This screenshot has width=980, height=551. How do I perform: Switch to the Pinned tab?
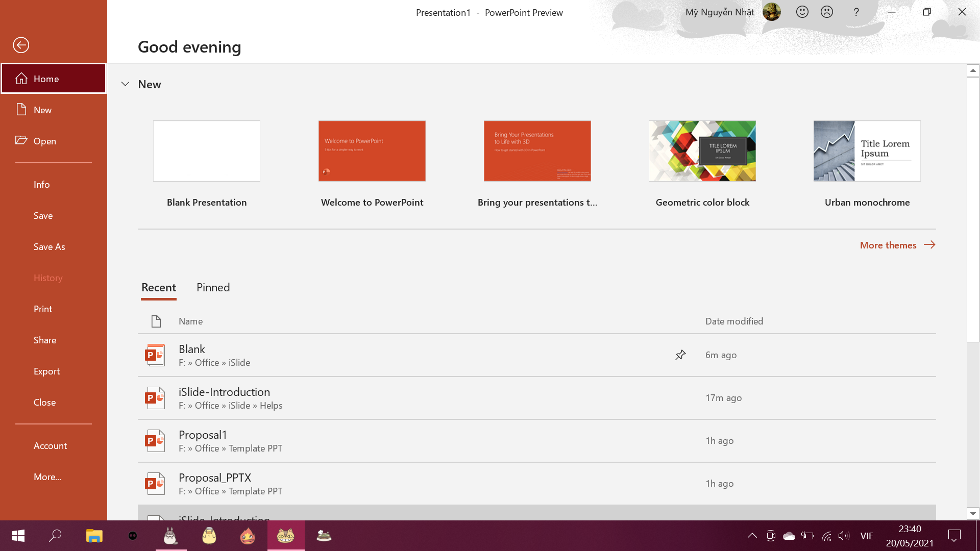tap(213, 287)
